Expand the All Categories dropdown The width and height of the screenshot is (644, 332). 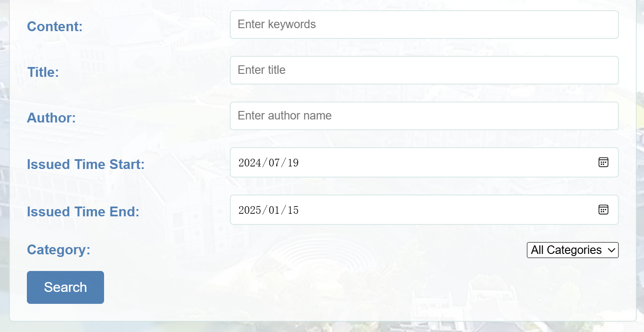pos(572,250)
